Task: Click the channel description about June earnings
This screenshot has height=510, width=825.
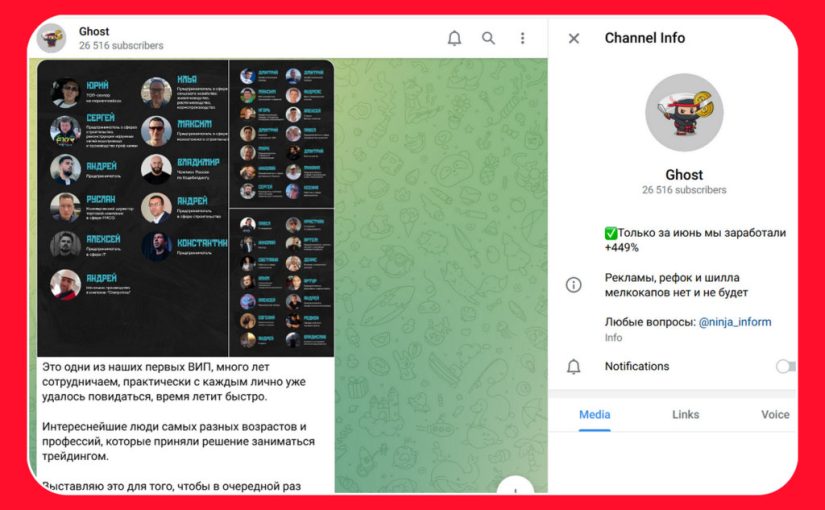Action: click(694, 240)
